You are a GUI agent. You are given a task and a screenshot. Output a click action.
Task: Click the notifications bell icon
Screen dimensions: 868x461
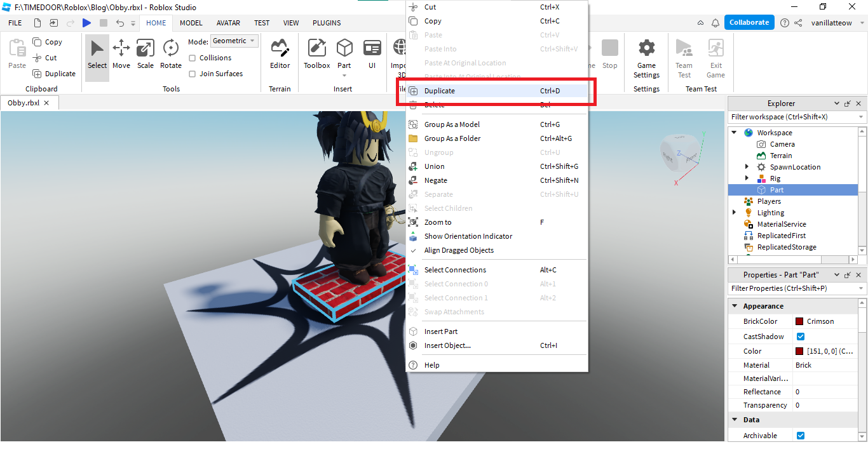coord(715,23)
